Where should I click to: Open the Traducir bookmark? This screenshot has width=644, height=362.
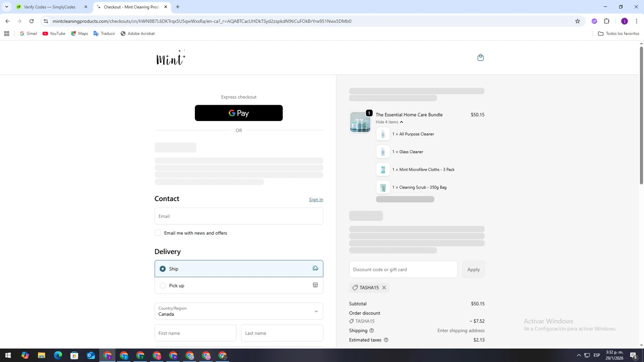point(104,33)
